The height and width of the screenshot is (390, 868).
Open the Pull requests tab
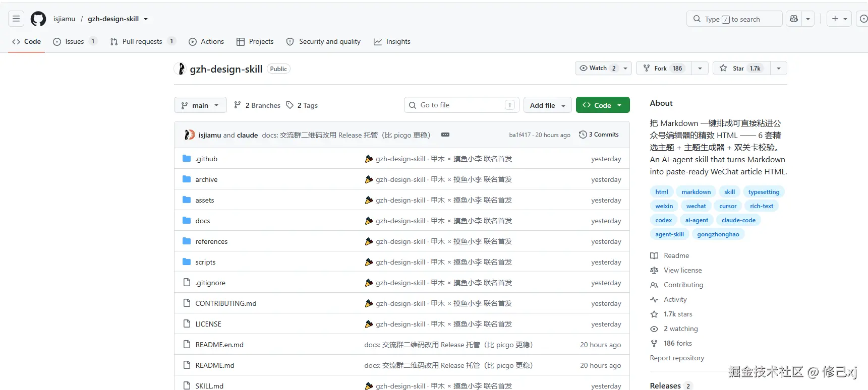tap(143, 42)
